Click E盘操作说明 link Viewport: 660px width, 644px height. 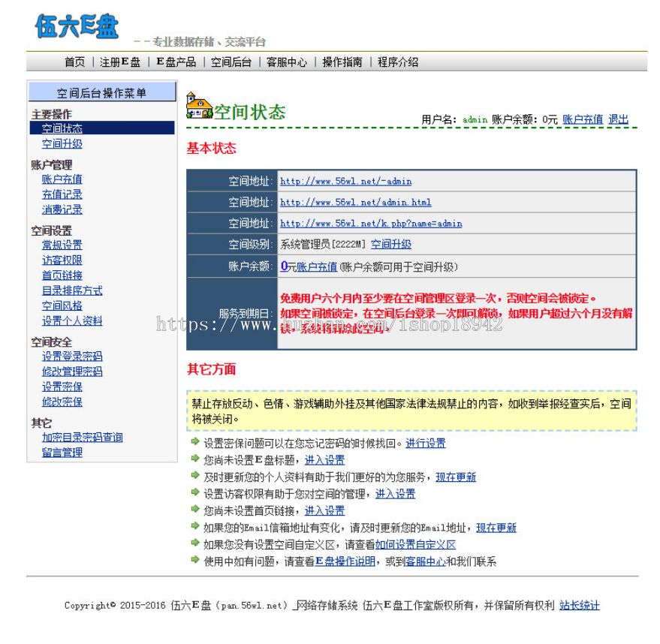click(x=345, y=561)
